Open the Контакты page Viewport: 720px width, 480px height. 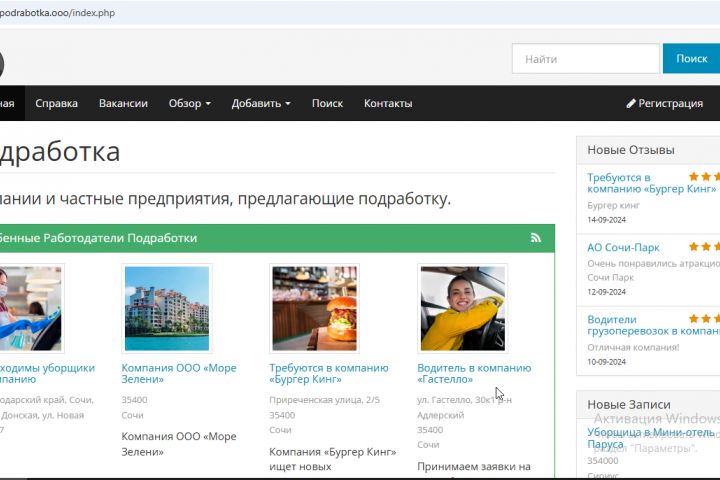point(388,103)
